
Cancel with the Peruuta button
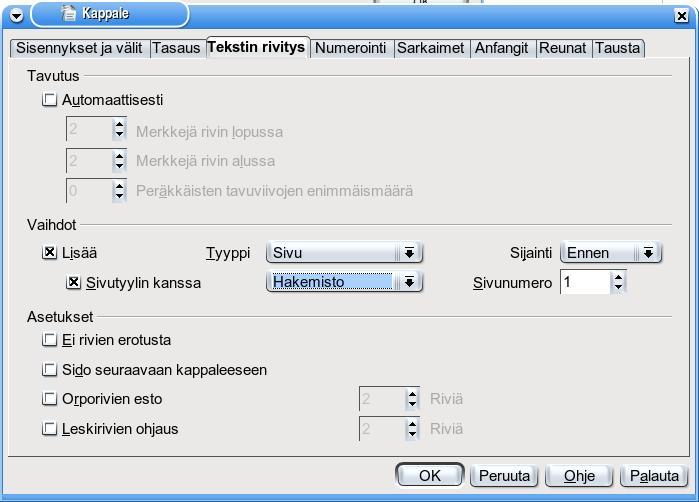(504, 476)
